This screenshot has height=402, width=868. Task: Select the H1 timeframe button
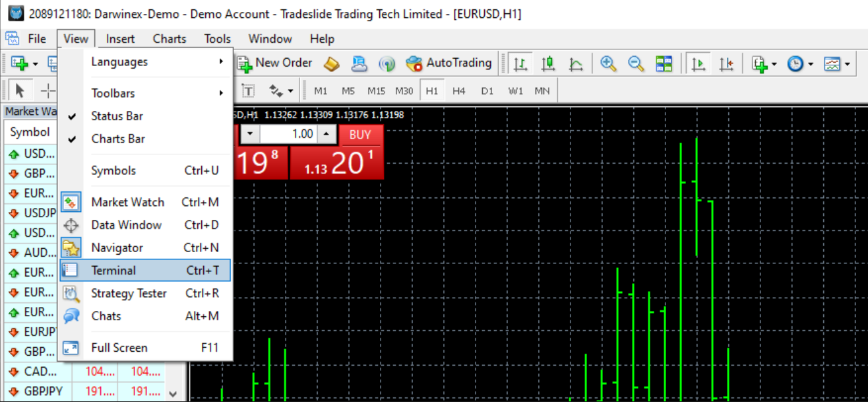tap(432, 90)
